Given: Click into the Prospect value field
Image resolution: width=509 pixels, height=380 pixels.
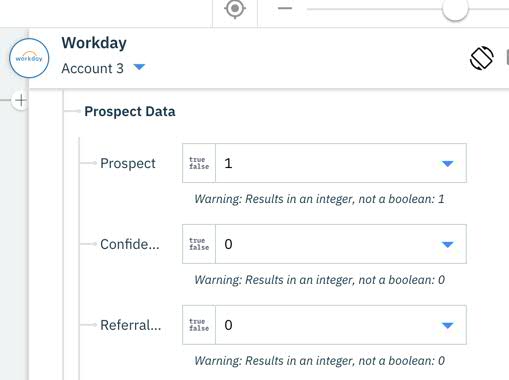Looking at the screenshot, I should [x=324, y=163].
